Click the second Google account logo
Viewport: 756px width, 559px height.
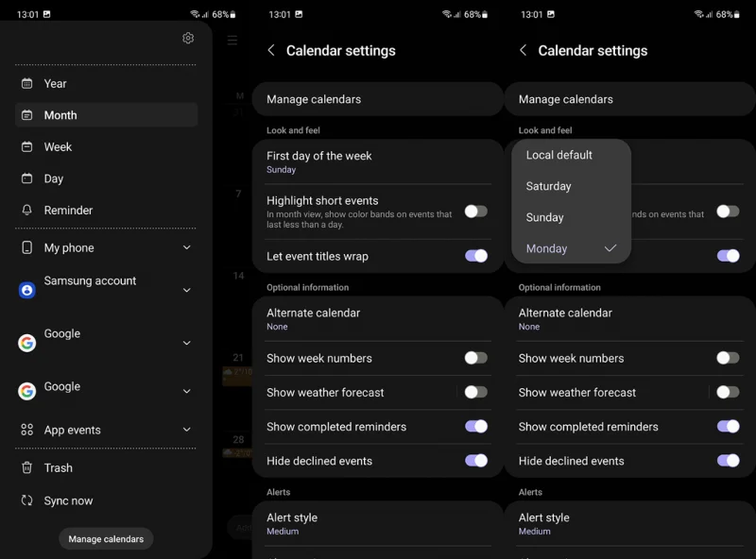click(x=27, y=391)
